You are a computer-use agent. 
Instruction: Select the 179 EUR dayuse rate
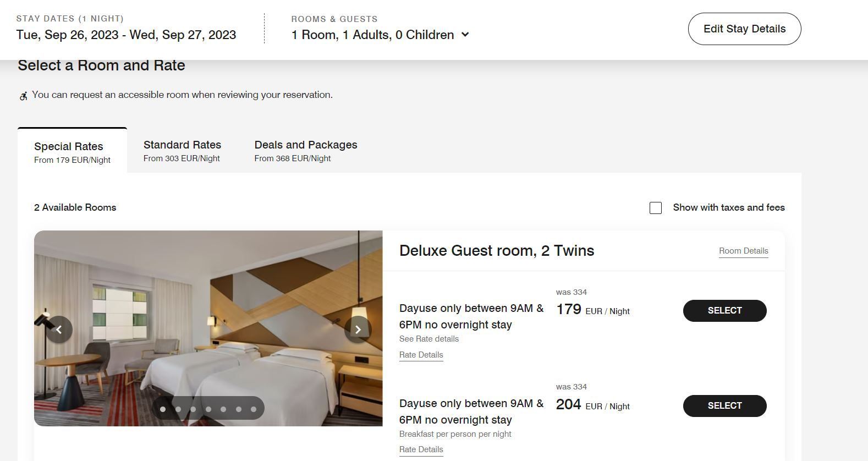[724, 310]
